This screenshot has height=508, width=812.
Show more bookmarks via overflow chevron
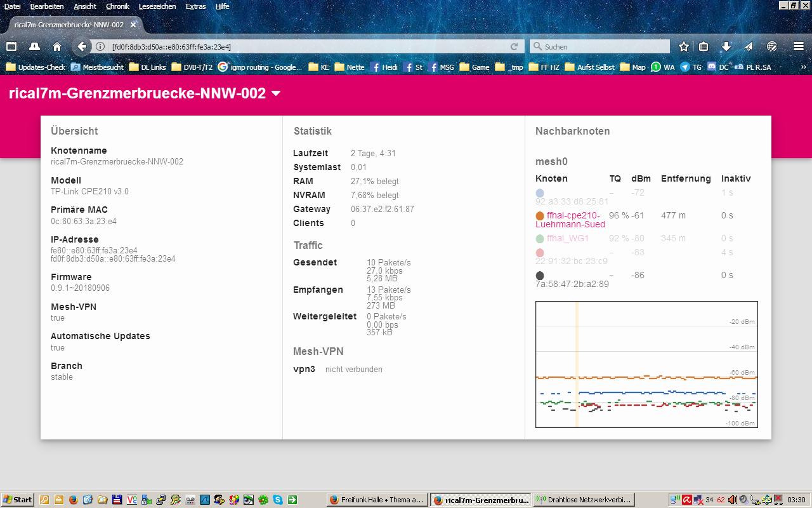[x=804, y=67]
